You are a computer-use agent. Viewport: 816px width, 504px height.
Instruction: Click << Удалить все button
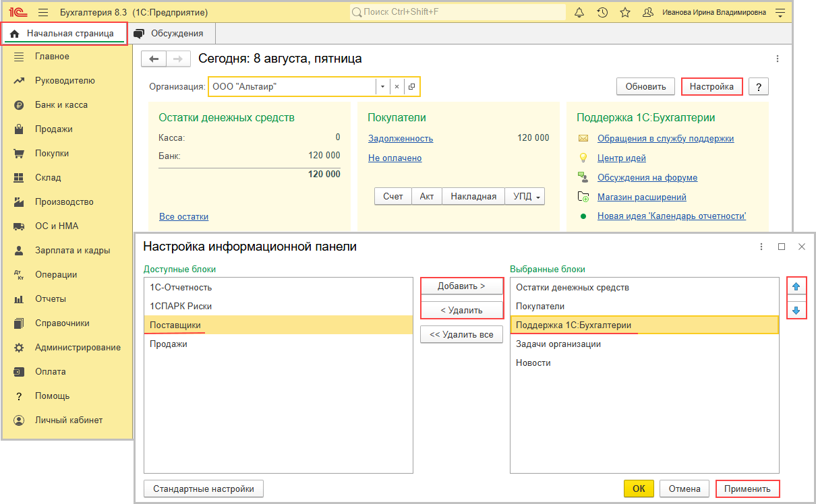pyautogui.click(x=461, y=335)
